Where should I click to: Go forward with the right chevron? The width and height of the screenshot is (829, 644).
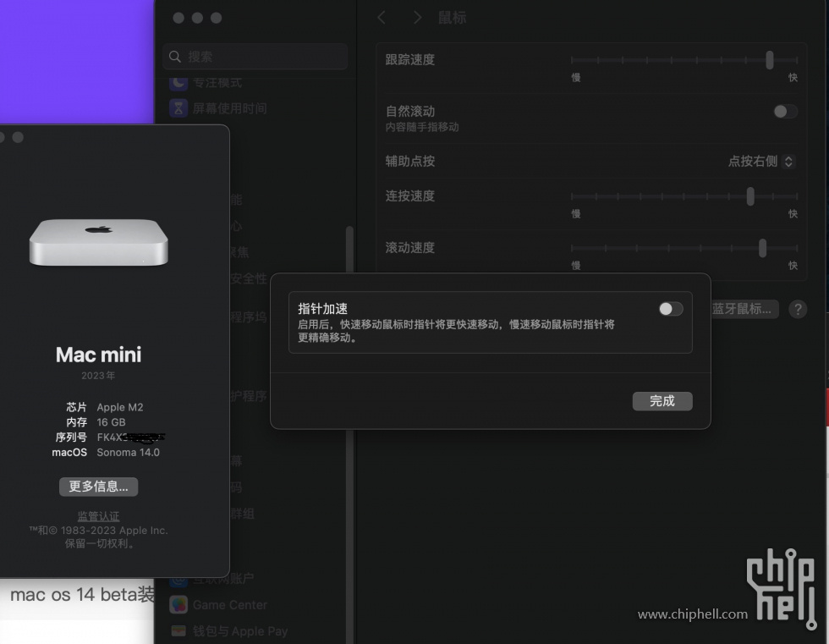point(417,18)
